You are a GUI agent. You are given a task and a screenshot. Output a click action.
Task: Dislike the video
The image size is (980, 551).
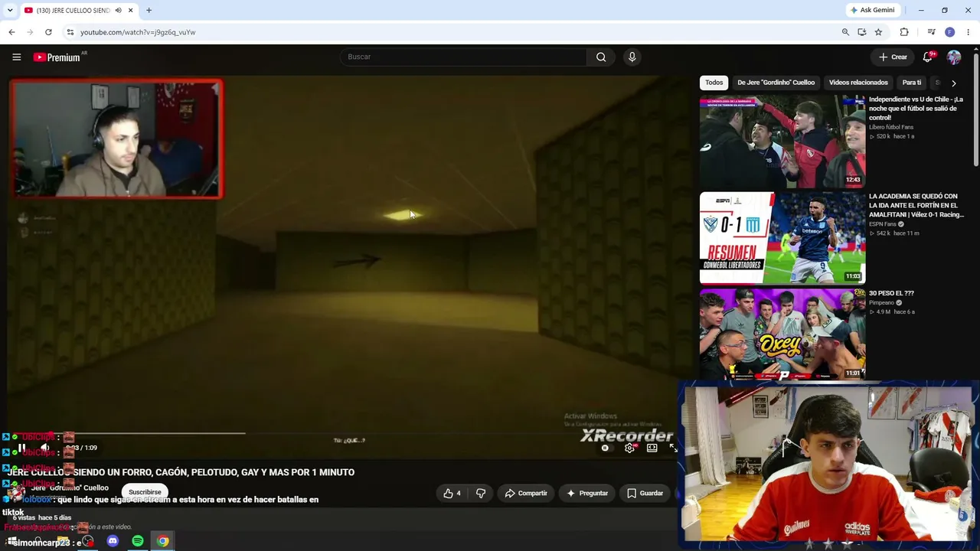481,494
